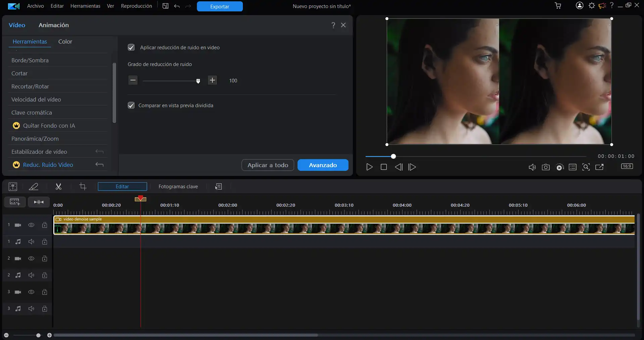Click the marker list icon near the playhead controls
The image size is (644, 340).
573,167
